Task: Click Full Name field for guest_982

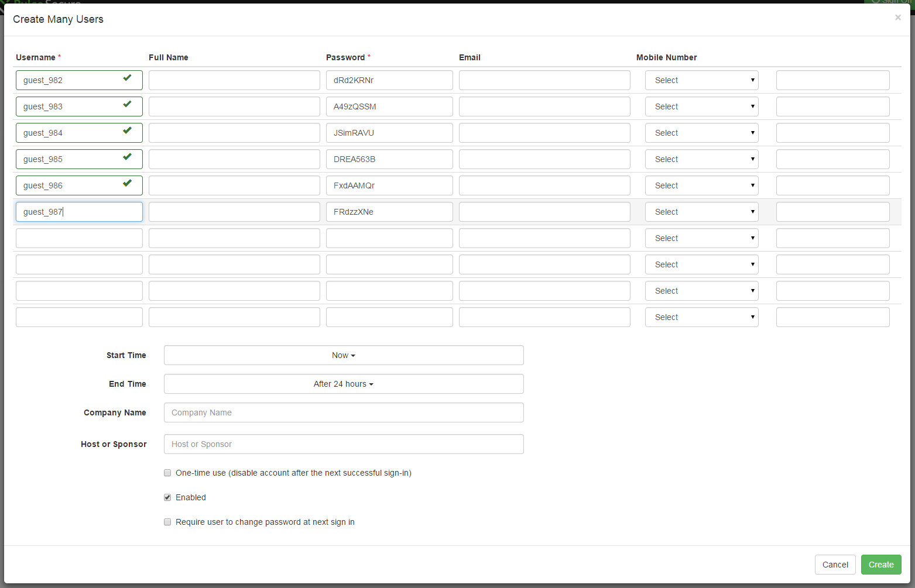Action: tap(234, 80)
